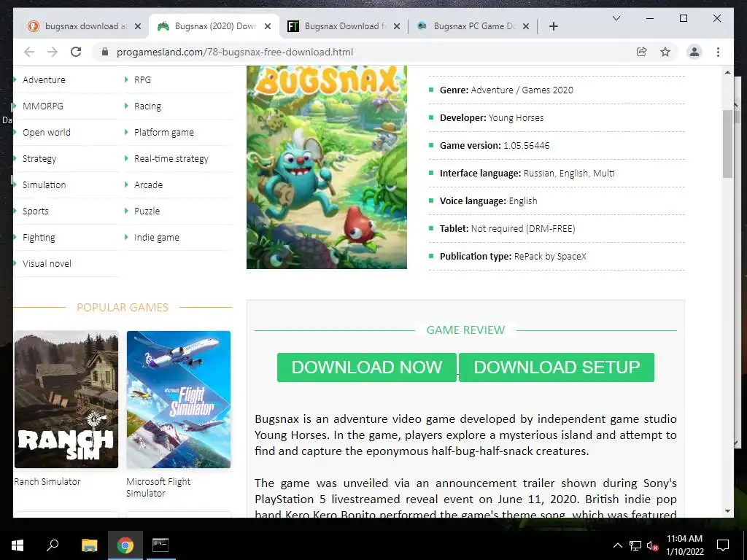Close the 'Bugsnax PC Game D' tab
Screen dimensions: 747x560
525,26
